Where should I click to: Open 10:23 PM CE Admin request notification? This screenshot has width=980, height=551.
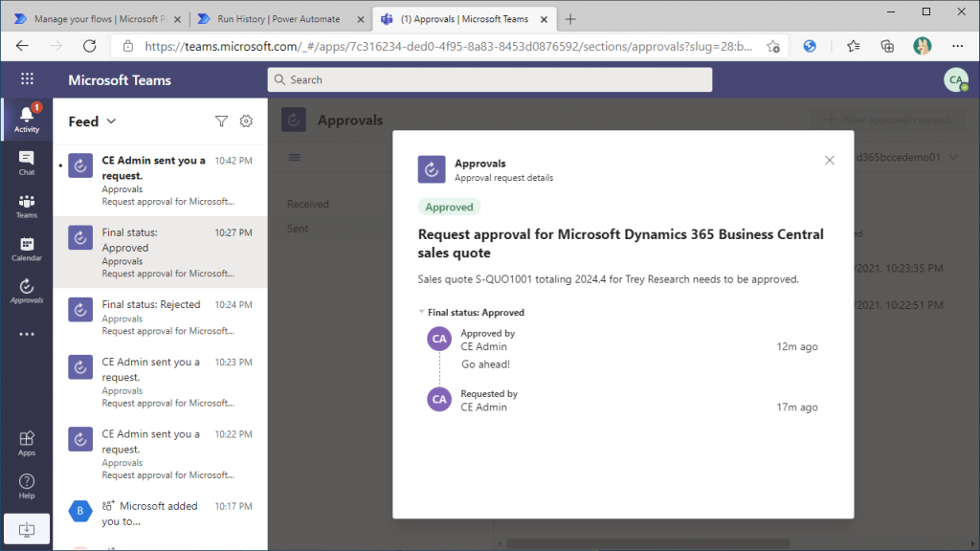(161, 382)
